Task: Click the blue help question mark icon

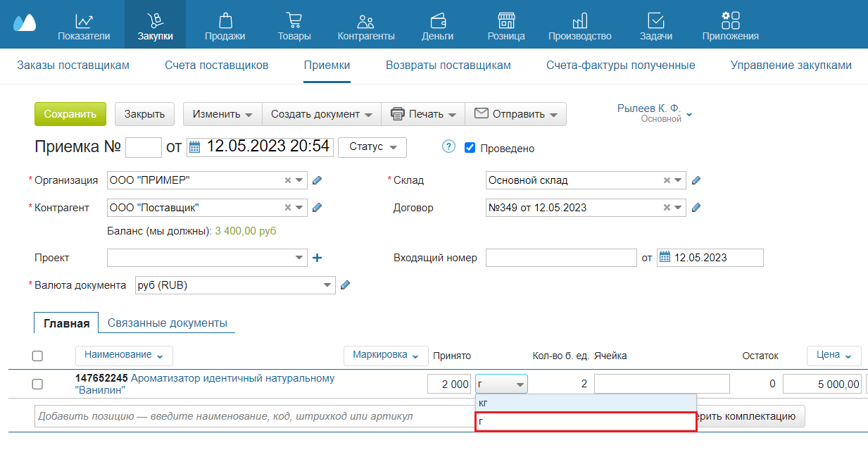Action: (x=448, y=147)
